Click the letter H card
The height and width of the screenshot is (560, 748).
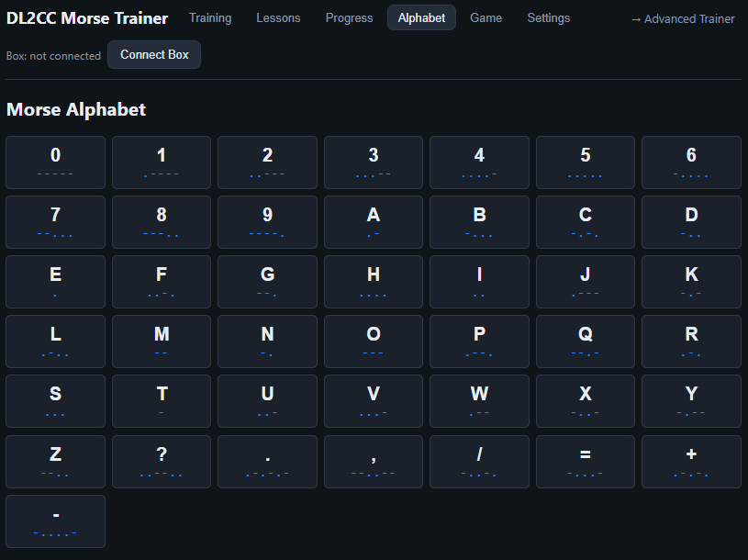374,282
